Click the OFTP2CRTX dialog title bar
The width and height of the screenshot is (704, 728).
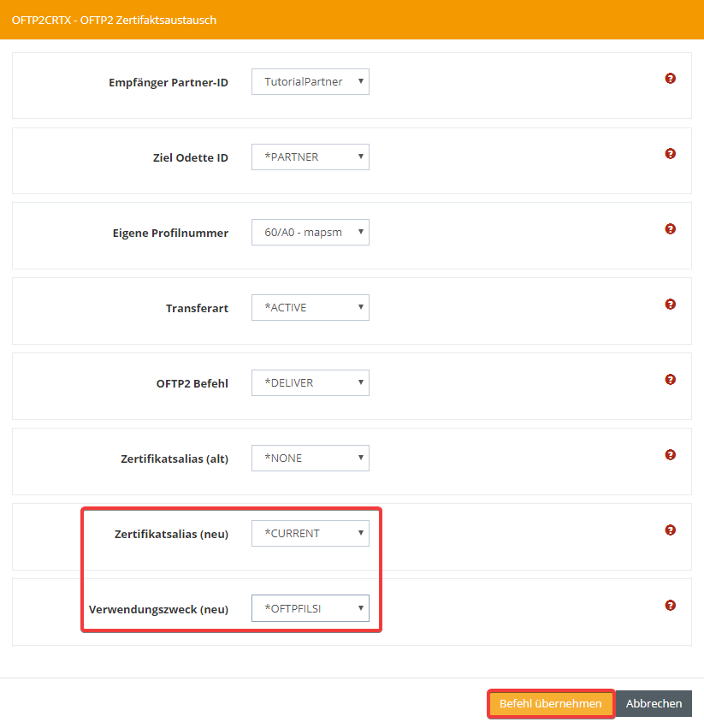352,20
